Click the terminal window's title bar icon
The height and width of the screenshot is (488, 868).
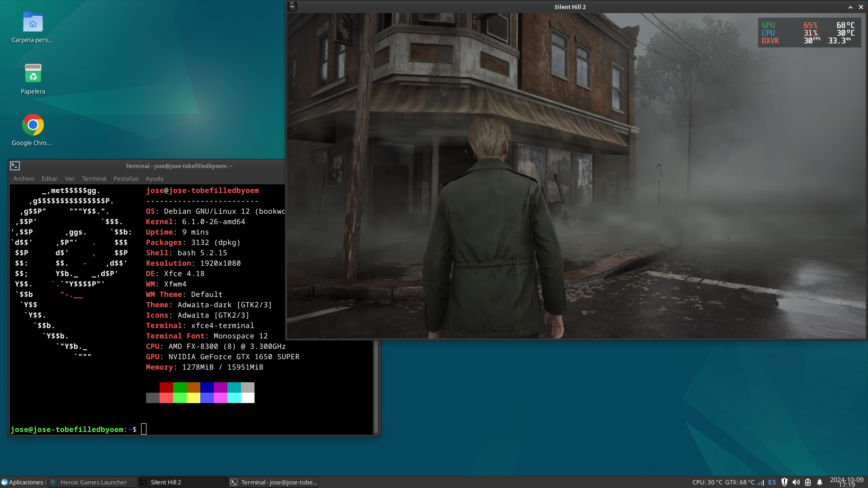tap(15, 166)
